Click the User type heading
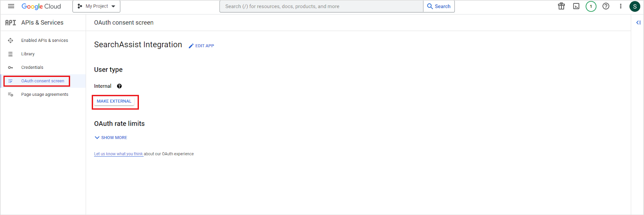Viewport: 644px width, 215px height. [108, 70]
